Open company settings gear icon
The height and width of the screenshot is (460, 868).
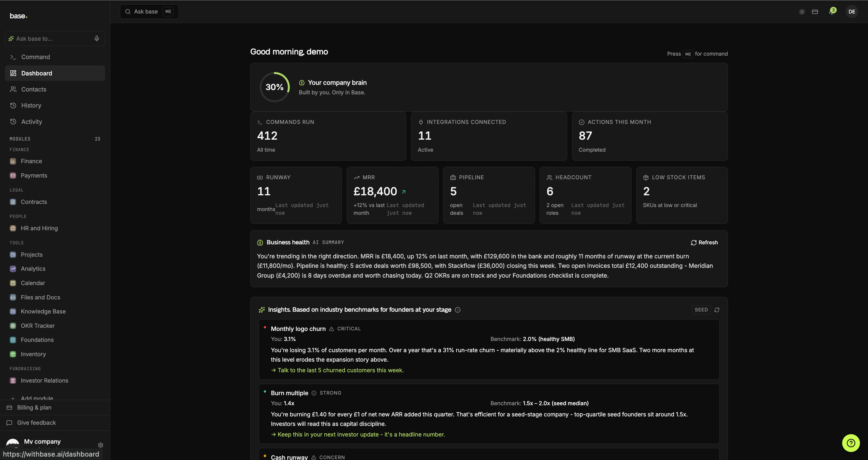[100, 445]
